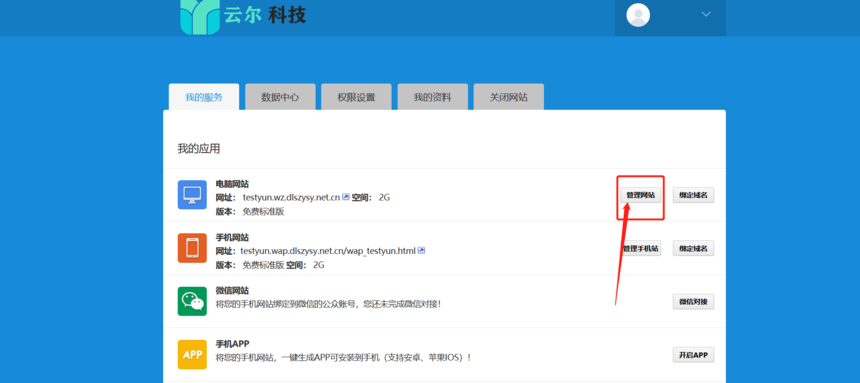Click the yellow APP icon
The height and width of the screenshot is (383, 860).
pyautogui.click(x=192, y=354)
